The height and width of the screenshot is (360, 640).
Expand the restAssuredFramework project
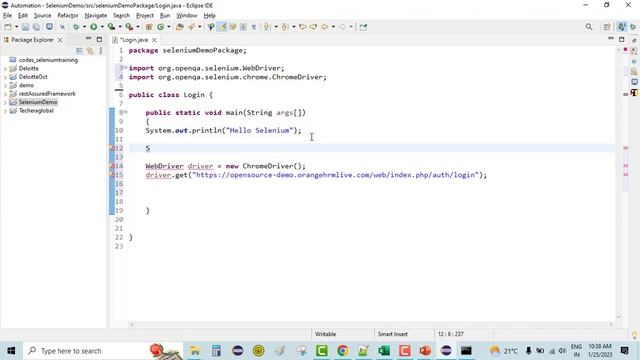click(5, 94)
